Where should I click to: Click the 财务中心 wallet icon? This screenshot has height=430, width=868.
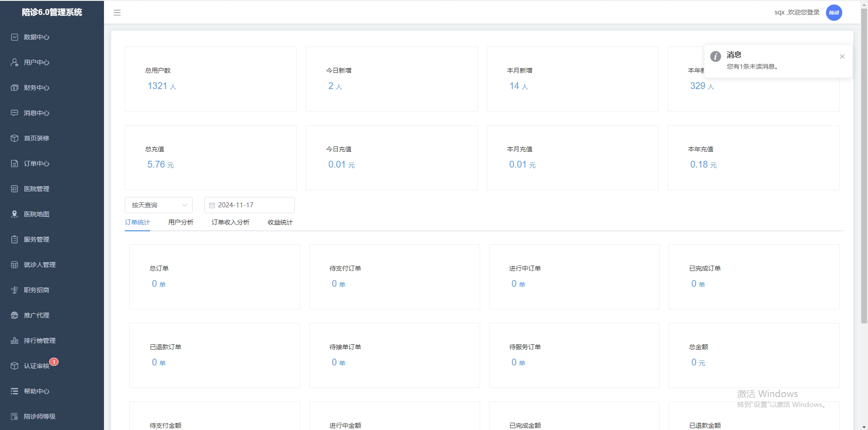pos(14,88)
